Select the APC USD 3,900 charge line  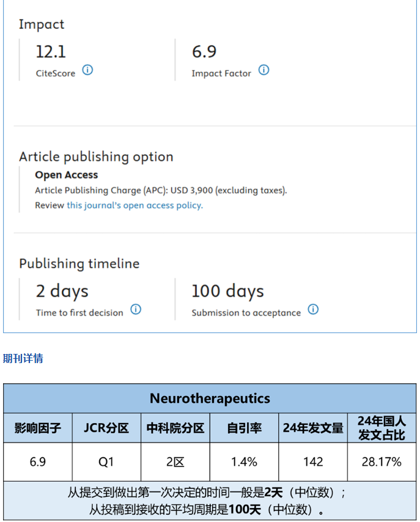click(x=161, y=191)
